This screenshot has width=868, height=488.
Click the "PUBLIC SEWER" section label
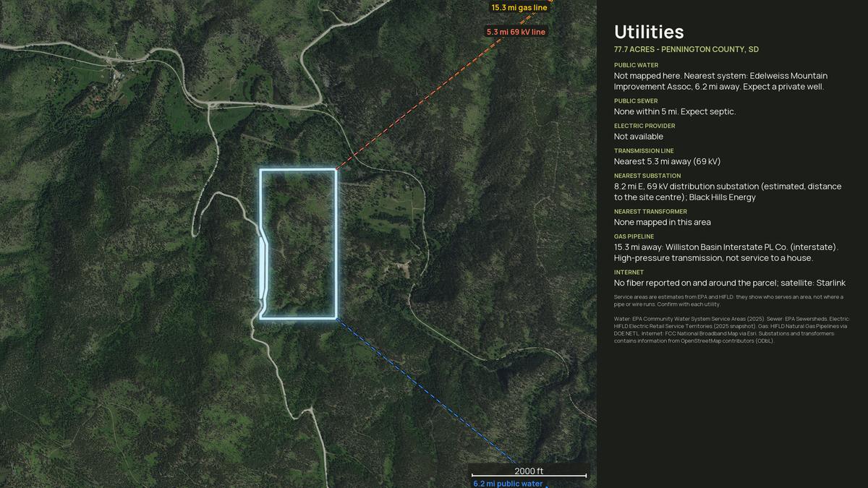click(636, 101)
